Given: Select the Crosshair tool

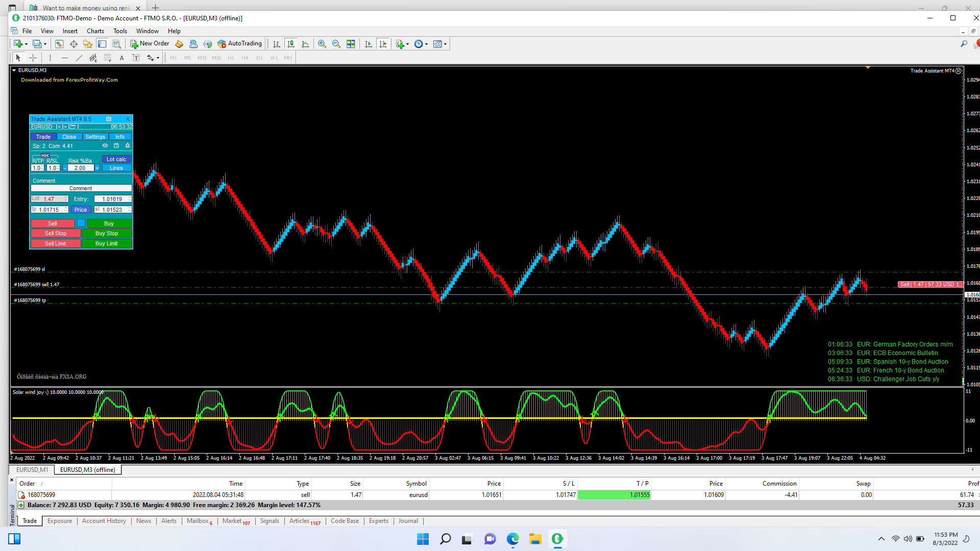Looking at the screenshot, I should pos(33,58).
